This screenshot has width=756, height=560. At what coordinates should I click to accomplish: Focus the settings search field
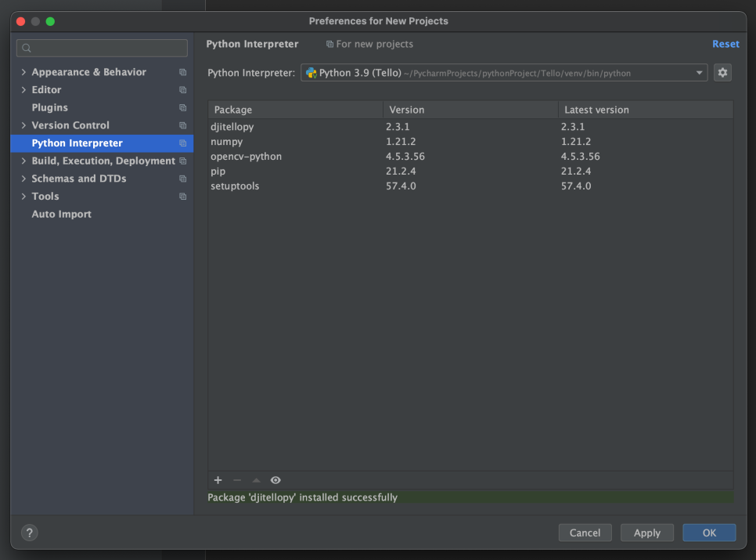(103, 48)
